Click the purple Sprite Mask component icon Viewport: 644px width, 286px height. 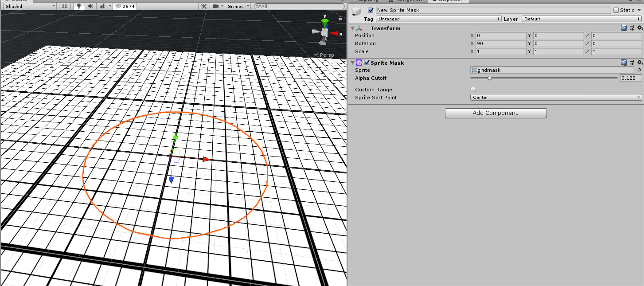[359, 63]
